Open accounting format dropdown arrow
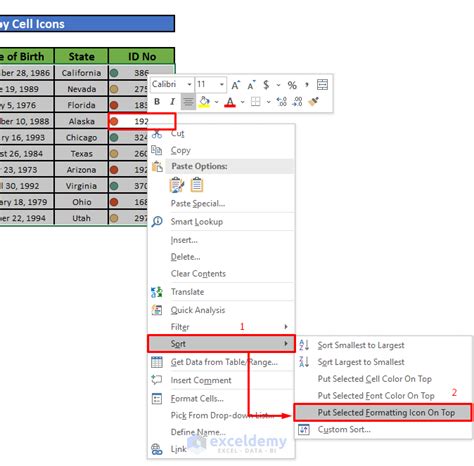The width and height of the screenshot is (474, 466). (278, 85)
